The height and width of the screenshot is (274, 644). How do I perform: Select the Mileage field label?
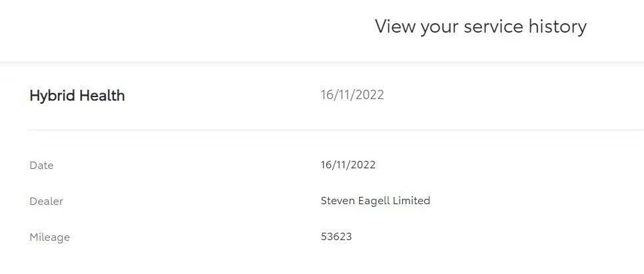[x=49, y=237]
